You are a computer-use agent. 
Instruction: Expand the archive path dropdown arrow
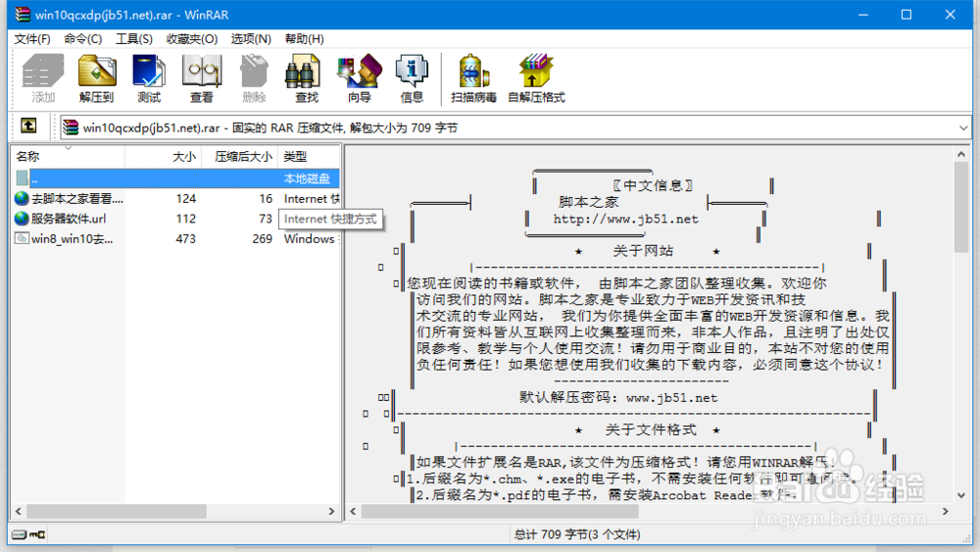click(x=963, y=127)
